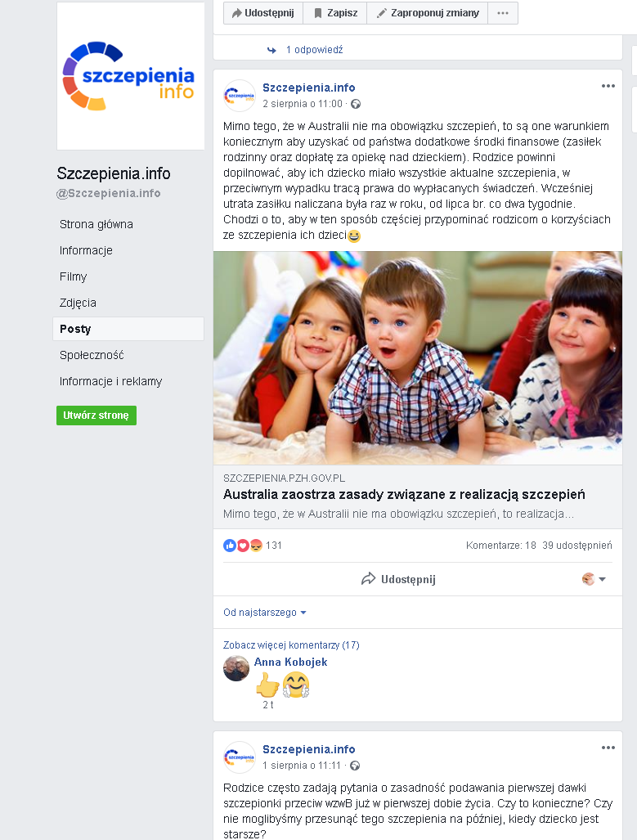The width and height of the screenshot is (637, 840).
Task: Click Anna Kobojek's profile picture
Action: point(236,668)
